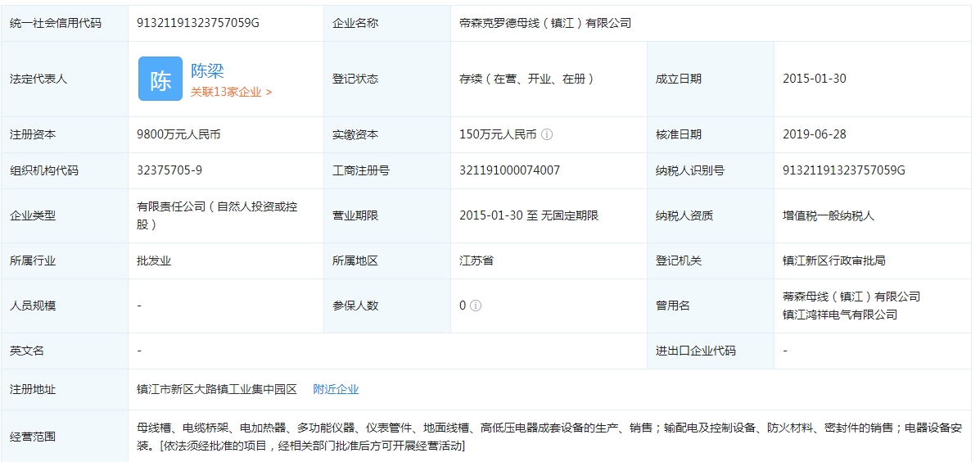
Task: Click industry value 批发业
Action: [x=154, y=260]
